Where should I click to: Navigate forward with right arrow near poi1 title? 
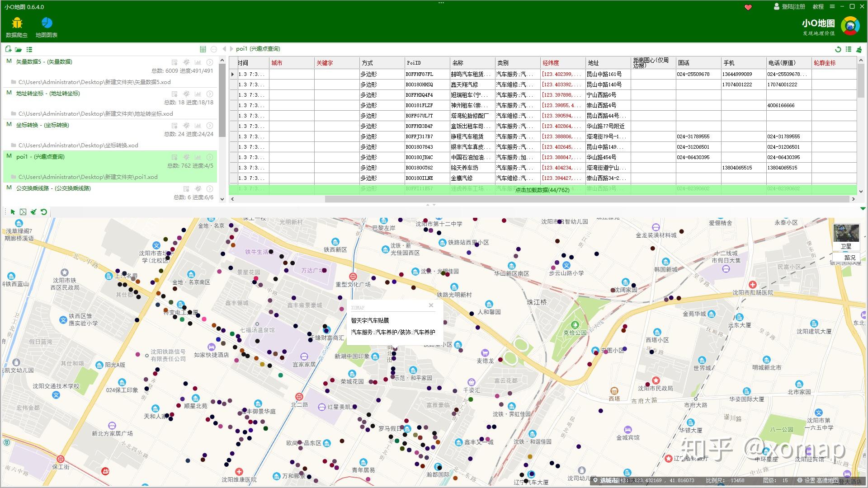(231, 49)
